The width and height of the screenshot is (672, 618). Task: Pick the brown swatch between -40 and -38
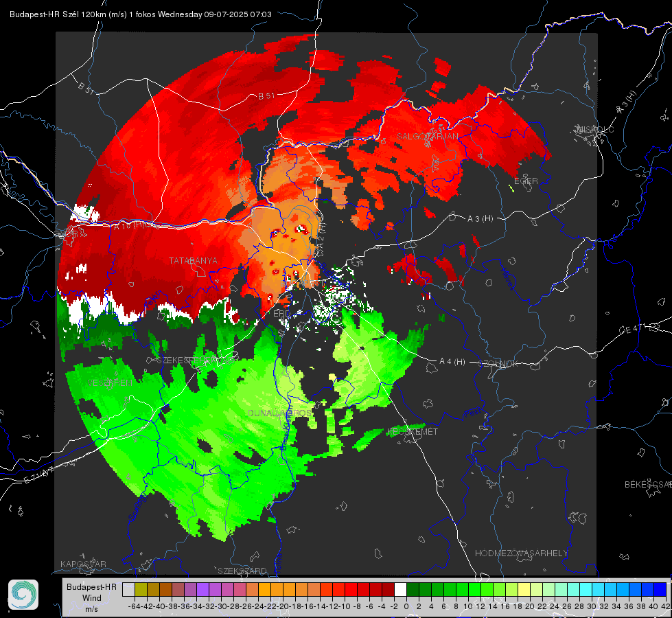165,589
